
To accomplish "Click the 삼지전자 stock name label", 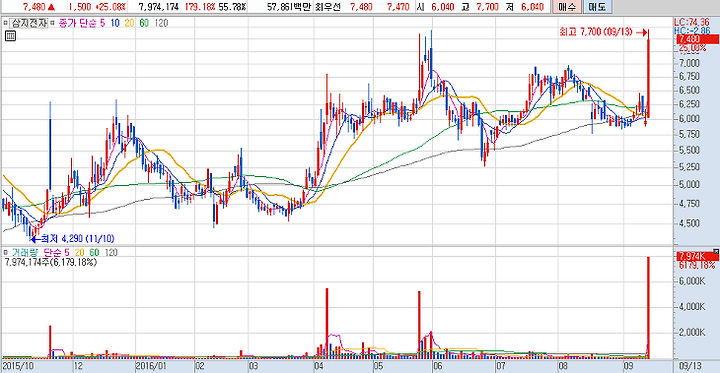I will tap(29, 23).
